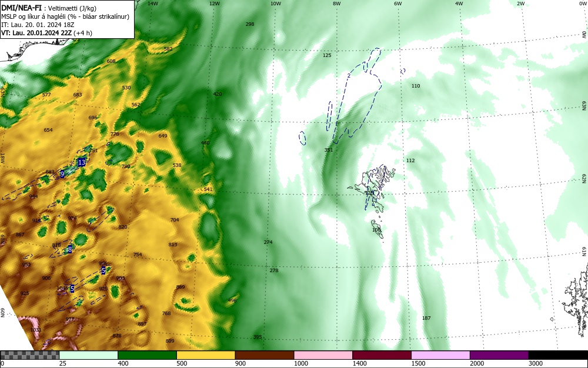The width and height of the screenshot is (588, 368).
Task: Click the map value '1031'
Action: click(36, 329)
